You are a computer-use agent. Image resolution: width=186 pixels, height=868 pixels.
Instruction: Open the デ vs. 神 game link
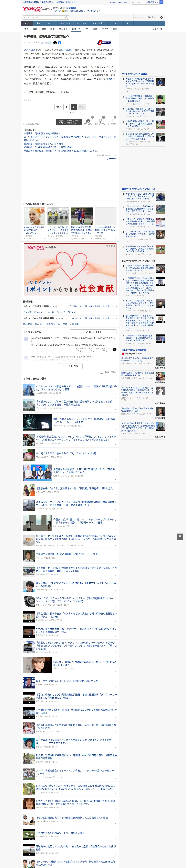pyautogui.click(x=27, y=312)
